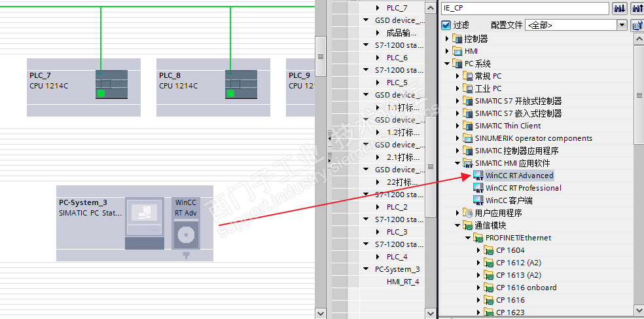Screen dimensions: 644x319
Task: Toggle the 过滤 filter checkbox
Action: coord(446,25)
